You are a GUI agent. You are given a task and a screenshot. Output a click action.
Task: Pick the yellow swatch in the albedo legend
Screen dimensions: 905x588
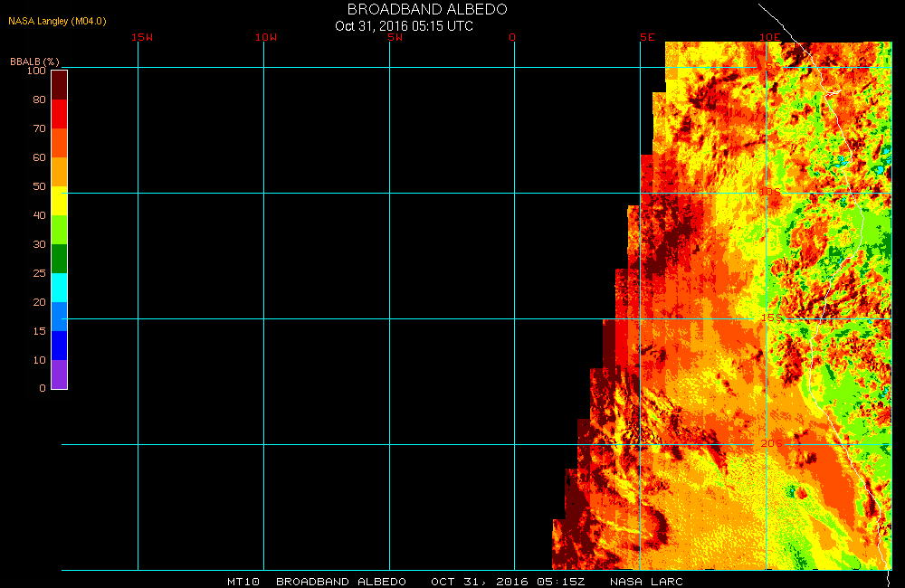pos(59,201)
